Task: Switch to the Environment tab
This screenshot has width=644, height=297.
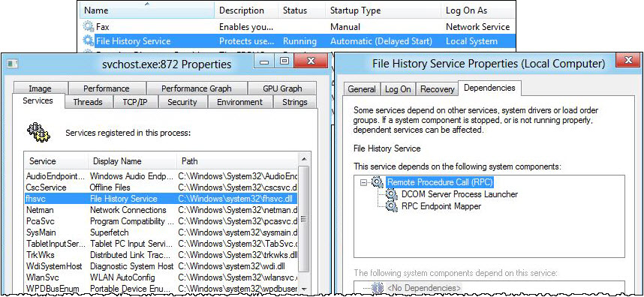Action: coord(239,102)
